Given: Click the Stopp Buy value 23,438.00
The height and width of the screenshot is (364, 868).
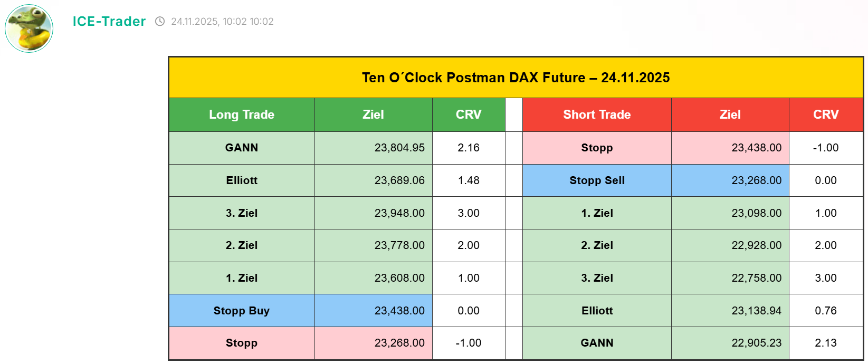Looking at the screenshot, I should tap(399, 311).
